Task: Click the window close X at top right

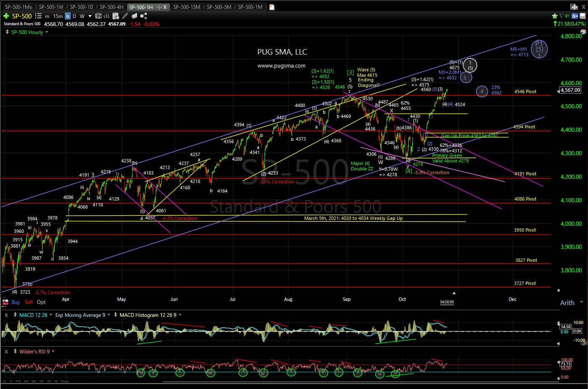Action: coord(583,7)
